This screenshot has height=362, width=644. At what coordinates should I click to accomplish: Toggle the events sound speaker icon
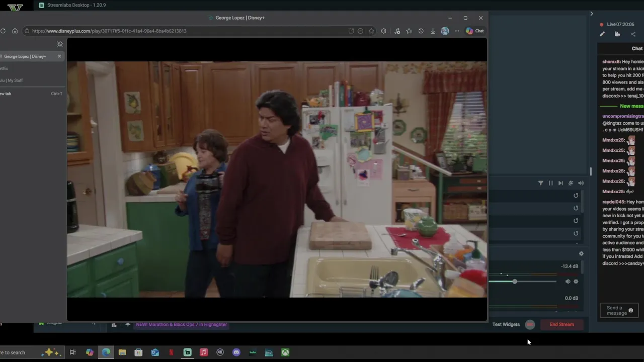point(581,183)
